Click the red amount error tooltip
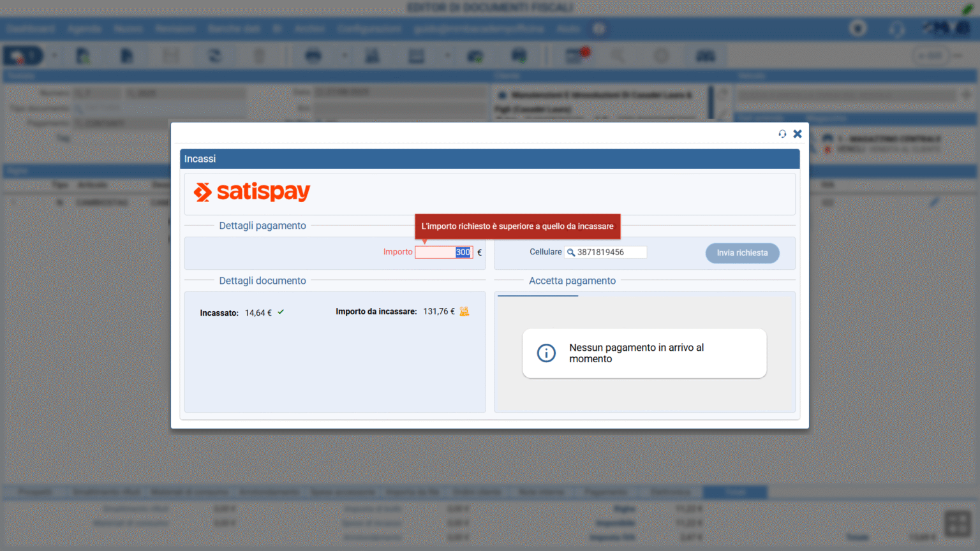Screen dimensions: 980x551 [x=517, y=226]
